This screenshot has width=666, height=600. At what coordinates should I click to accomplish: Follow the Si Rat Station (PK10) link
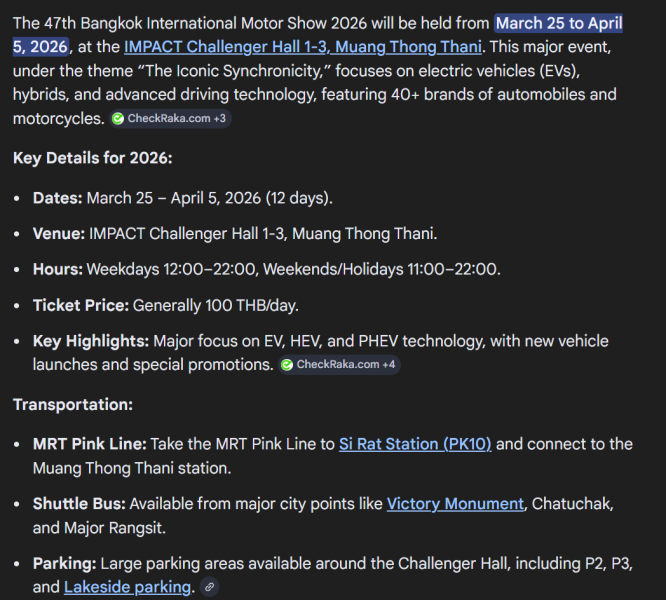tap(415, 444)
